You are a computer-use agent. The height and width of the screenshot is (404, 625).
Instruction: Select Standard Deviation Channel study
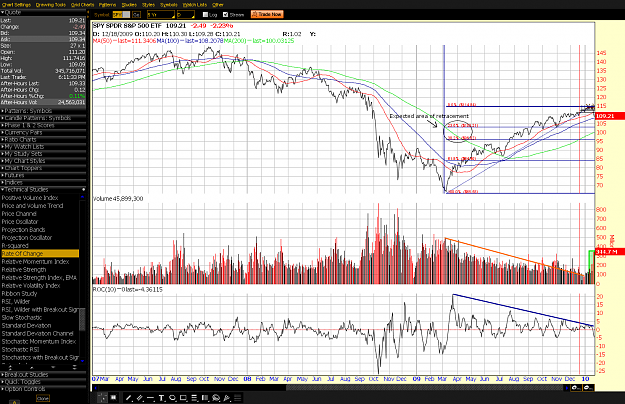click(x=40, y=333)
